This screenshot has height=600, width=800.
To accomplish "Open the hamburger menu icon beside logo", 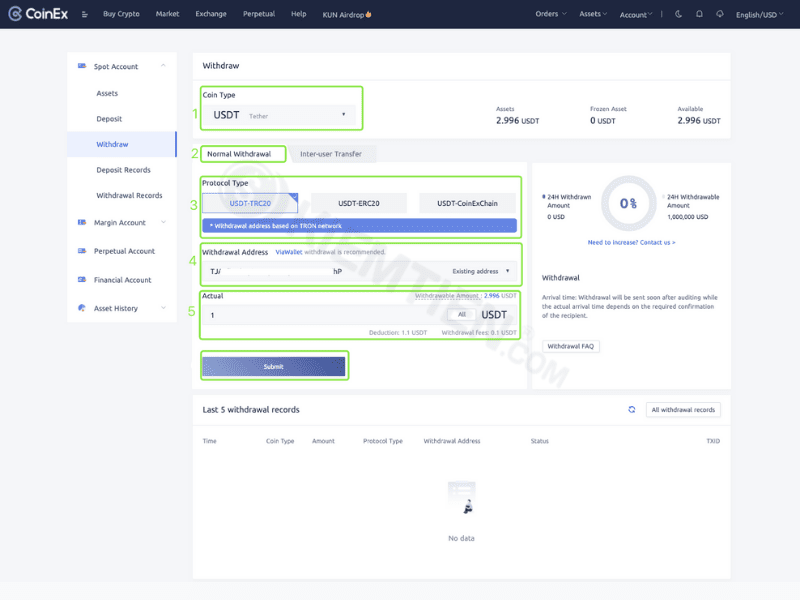I will (x=85, y=14).
